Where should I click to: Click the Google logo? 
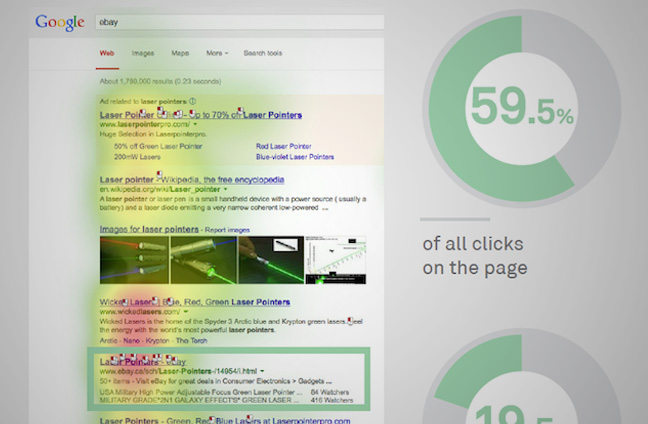[x=60, y=22]
